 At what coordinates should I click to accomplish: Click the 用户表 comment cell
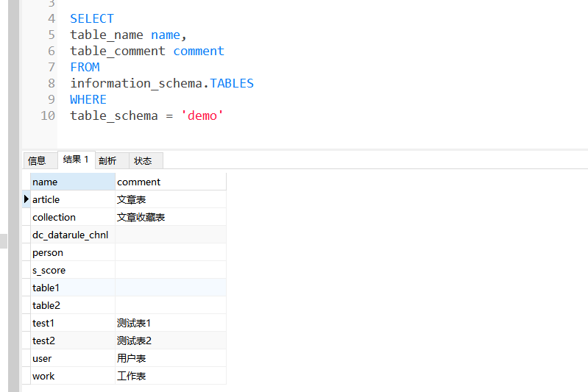click(171, 358)
